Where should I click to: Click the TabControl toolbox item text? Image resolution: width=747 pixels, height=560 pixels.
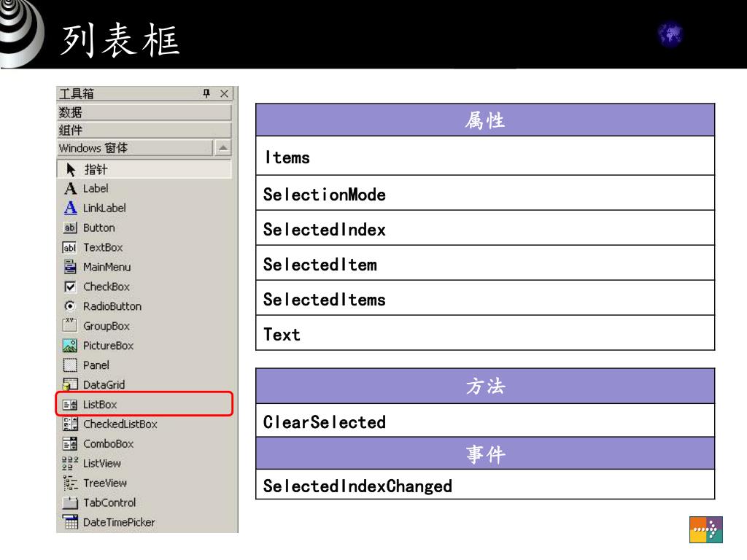109,502
